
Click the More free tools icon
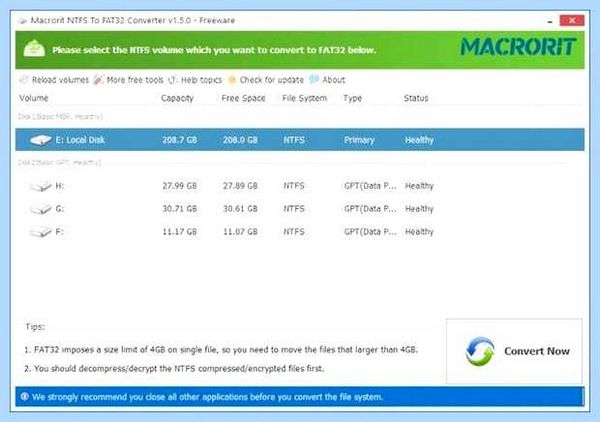pos(98,80)
